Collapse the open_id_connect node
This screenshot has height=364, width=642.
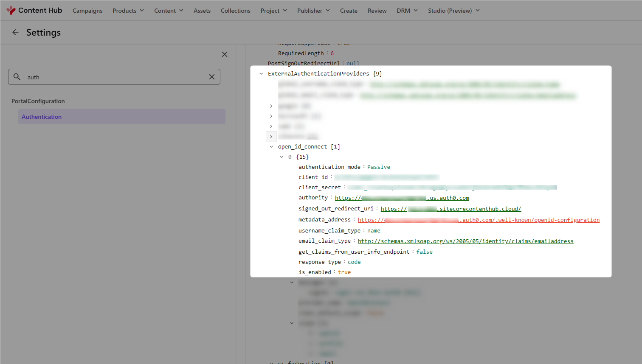[x=271, y=147]
